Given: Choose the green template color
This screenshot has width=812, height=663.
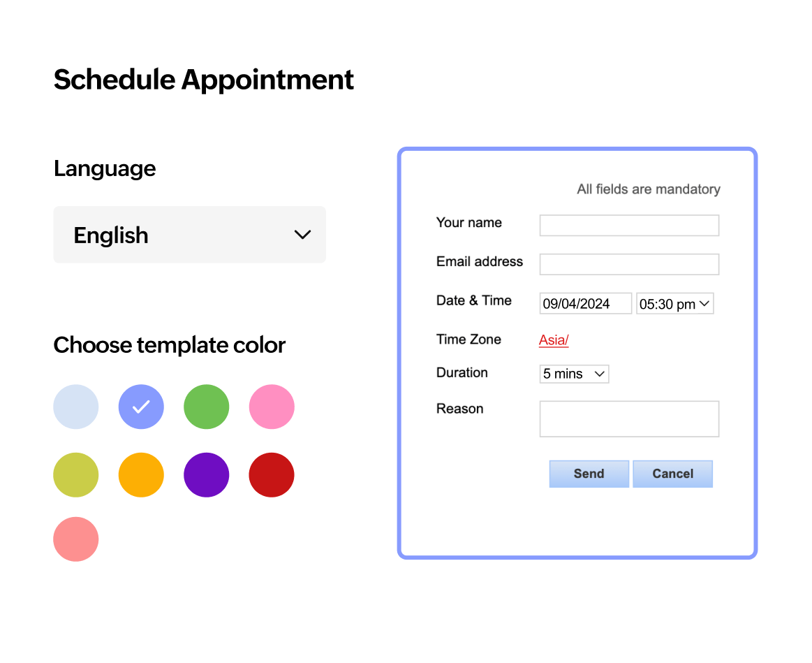Looking at the screenshot, I should [207, 407].
